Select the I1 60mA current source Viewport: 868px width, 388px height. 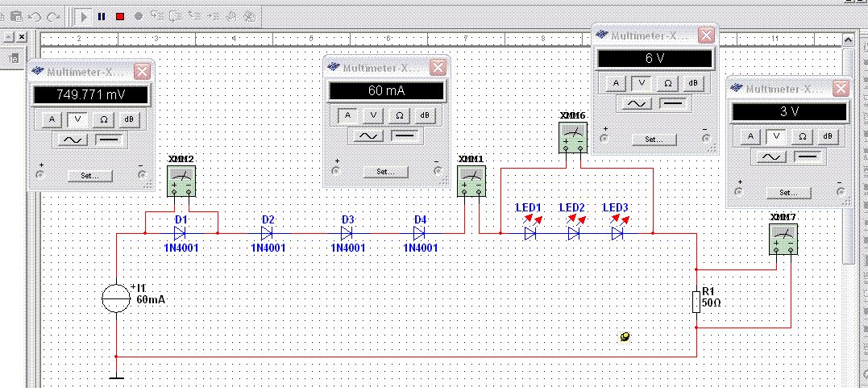point(116,298)
